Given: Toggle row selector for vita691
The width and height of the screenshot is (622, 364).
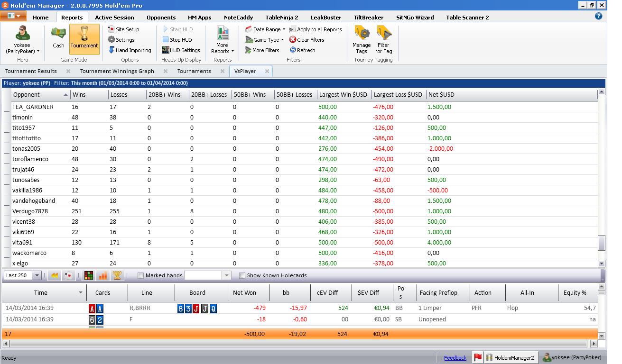Looking at the screenshot, I should pyautogui.click(x=7, y=243).
